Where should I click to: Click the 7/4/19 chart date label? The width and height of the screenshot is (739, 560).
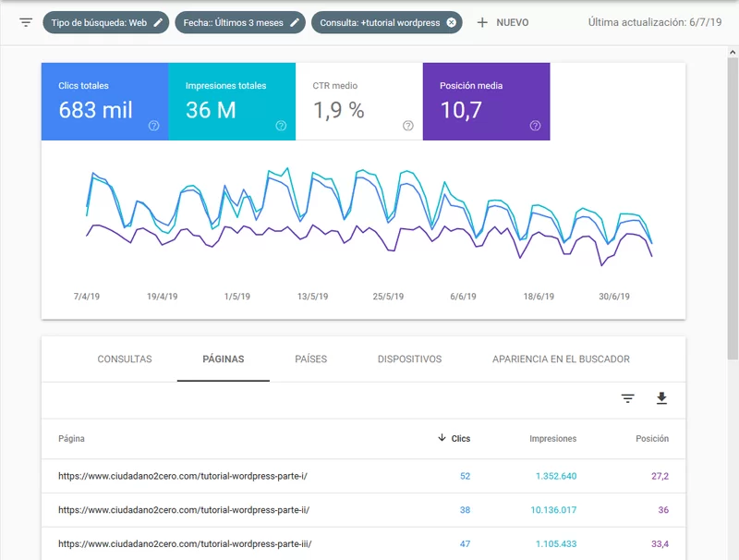coord(87,297)
